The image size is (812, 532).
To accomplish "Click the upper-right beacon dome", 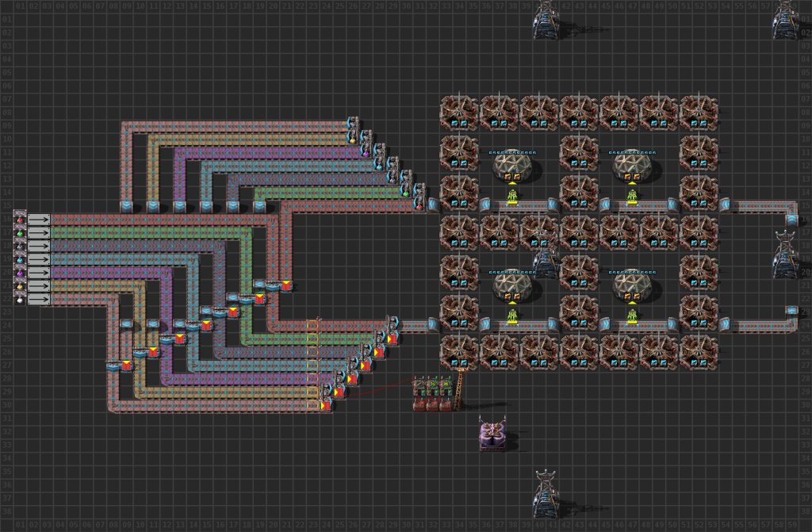I will [x=632, y=166].
